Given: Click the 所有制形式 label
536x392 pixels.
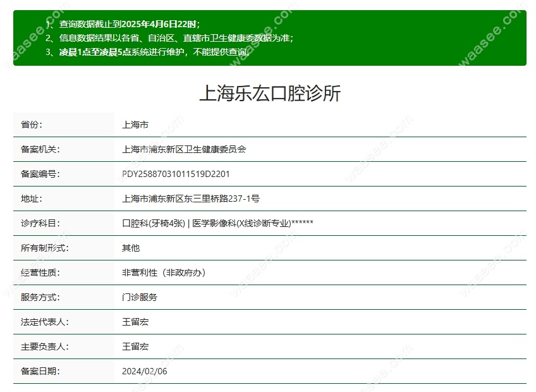Looking at the screenshot, I should pos(45,248).
